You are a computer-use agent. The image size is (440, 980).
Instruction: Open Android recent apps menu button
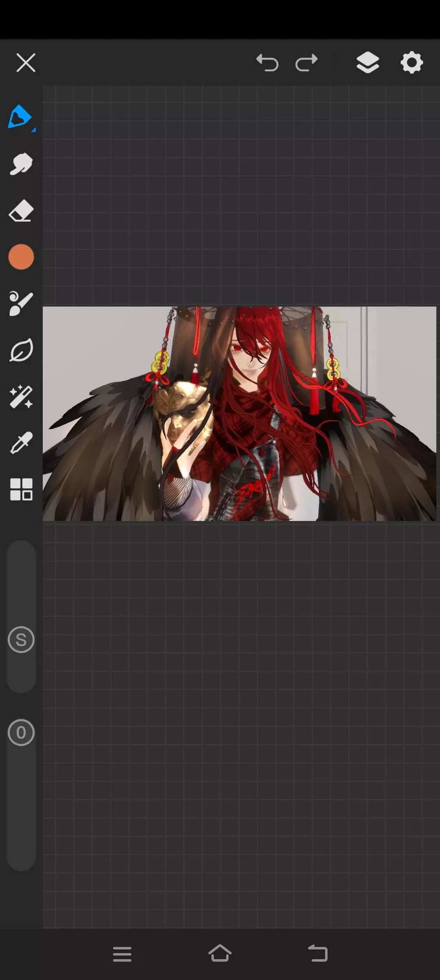coord(122,954)
